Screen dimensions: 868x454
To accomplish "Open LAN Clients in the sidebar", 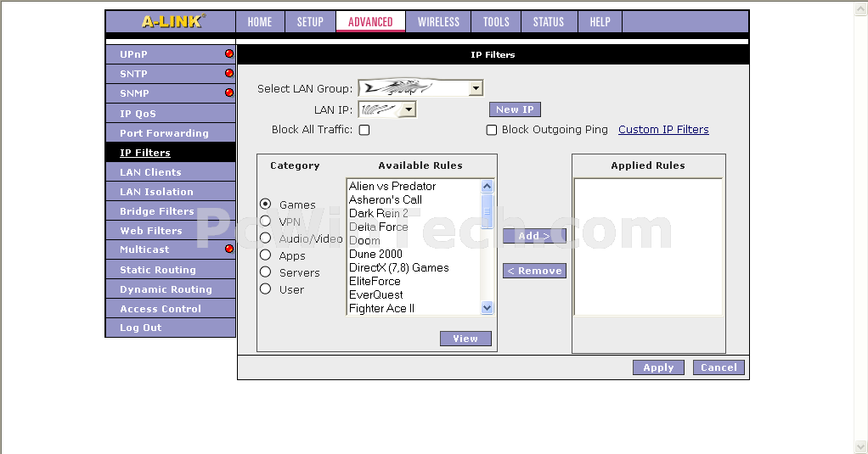I will 171,172.
